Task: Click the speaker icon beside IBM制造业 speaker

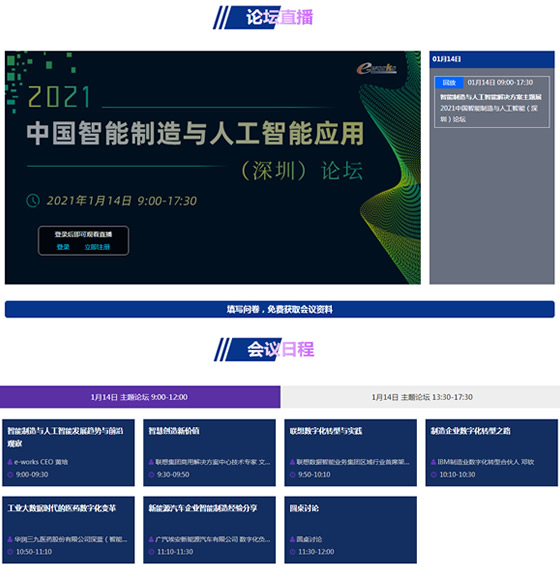Action: point(433,462)
